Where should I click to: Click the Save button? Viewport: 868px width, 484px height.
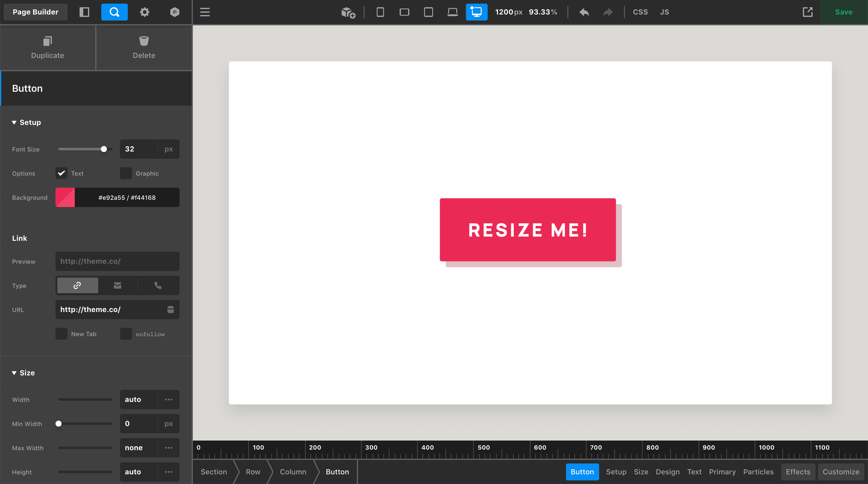[843, 12]
